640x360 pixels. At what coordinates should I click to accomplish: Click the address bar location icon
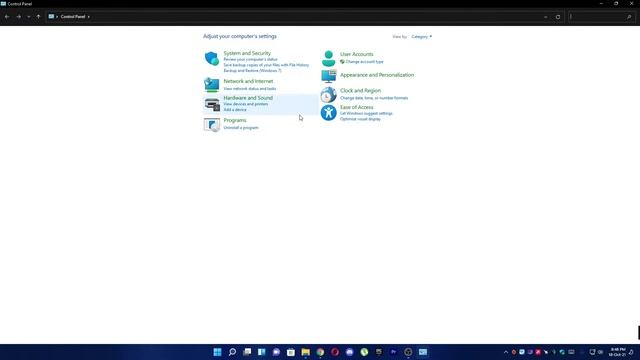[51, 17]
